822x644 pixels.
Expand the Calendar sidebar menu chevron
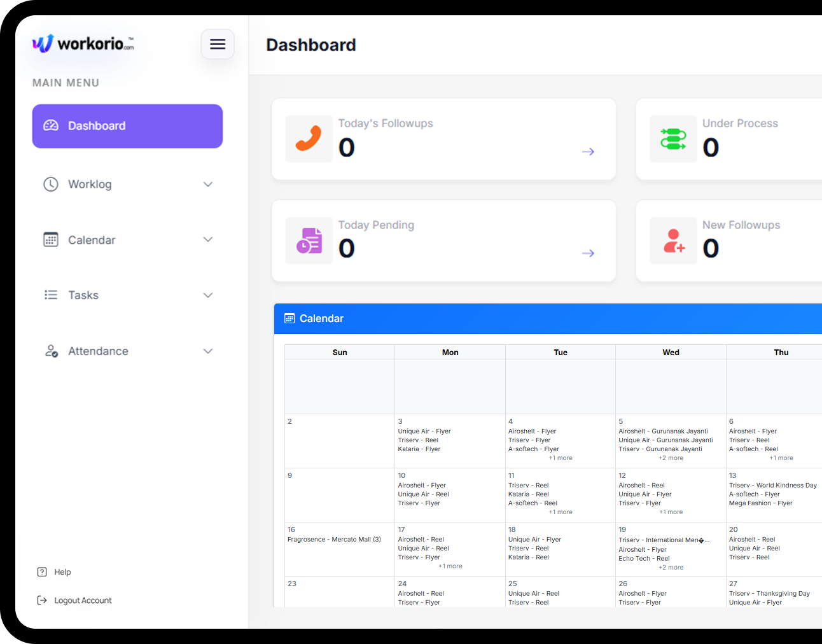(207, 240)
